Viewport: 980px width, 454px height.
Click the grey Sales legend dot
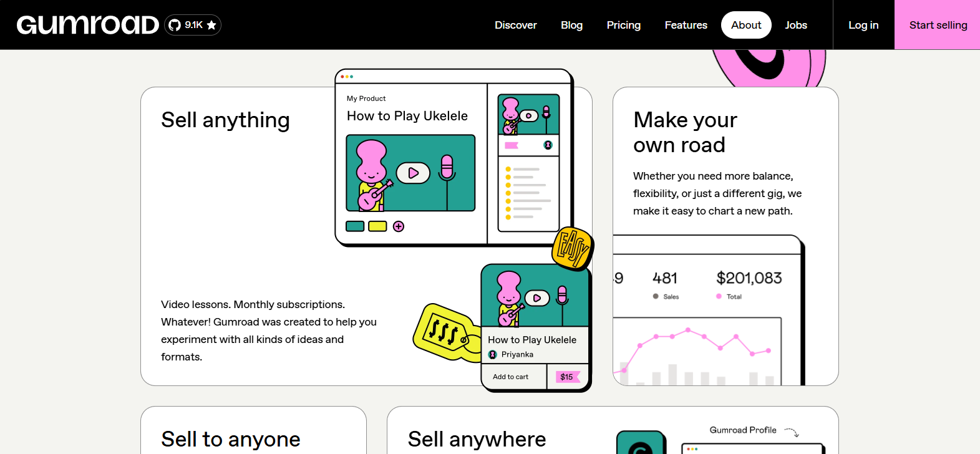[656, 296]
